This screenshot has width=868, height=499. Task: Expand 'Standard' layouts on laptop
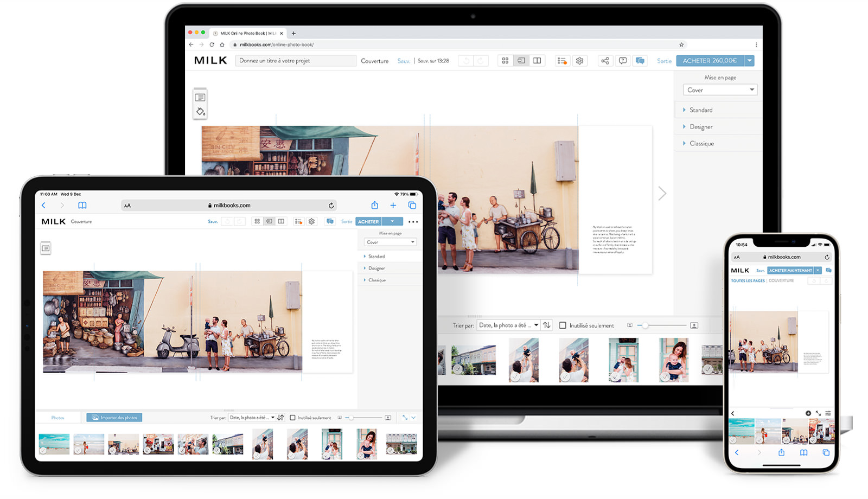point(718,110)
